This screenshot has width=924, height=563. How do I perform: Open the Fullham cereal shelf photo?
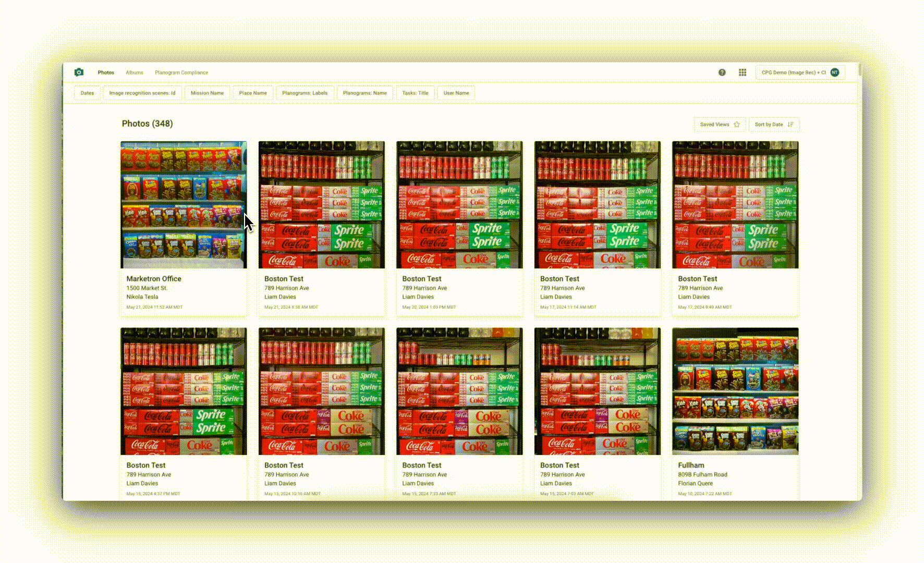click(x=735, y=391)
